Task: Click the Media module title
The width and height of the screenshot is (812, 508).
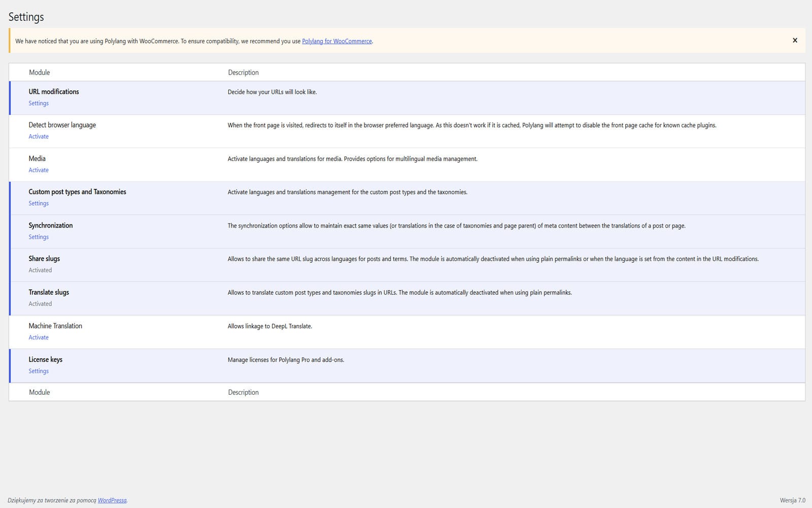Action: tap(37, 158)
